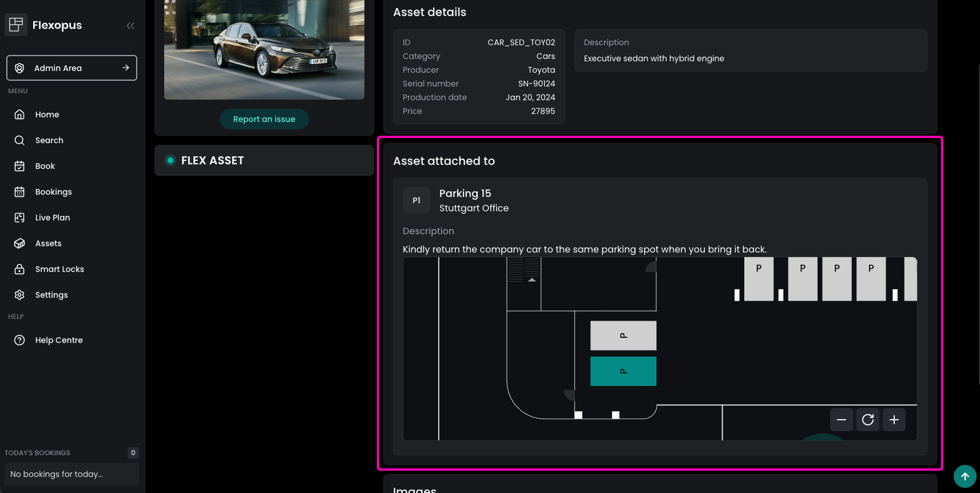980x493 pixels.
Task: Open the Help Centre question mark icon
Action: point(19,340)
